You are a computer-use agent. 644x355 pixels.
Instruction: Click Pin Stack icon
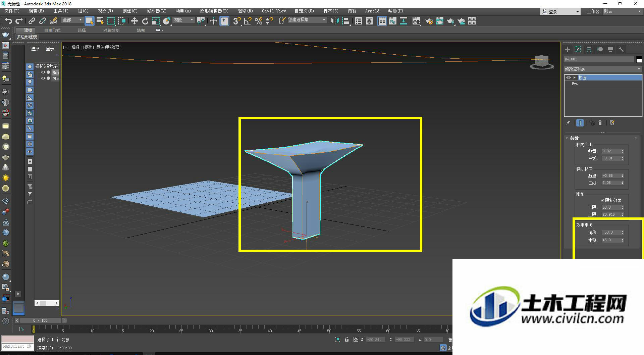point(568,123)
